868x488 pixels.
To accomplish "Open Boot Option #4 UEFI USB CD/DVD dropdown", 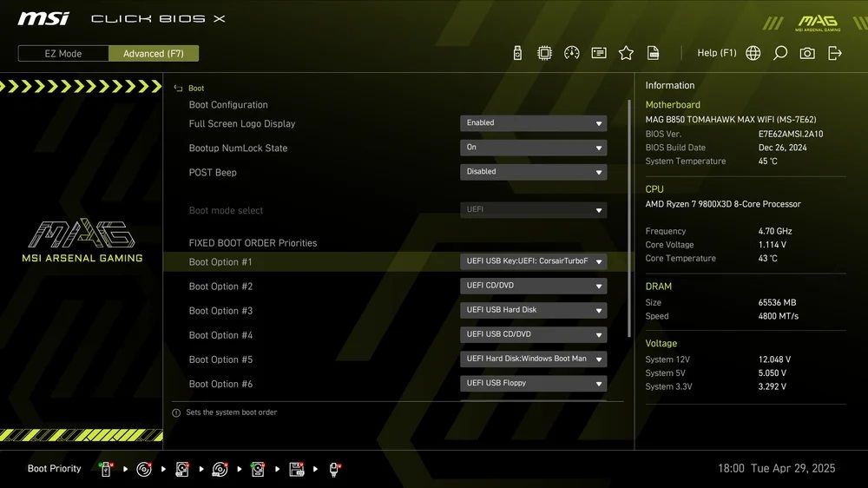I will tap(533, 334).
